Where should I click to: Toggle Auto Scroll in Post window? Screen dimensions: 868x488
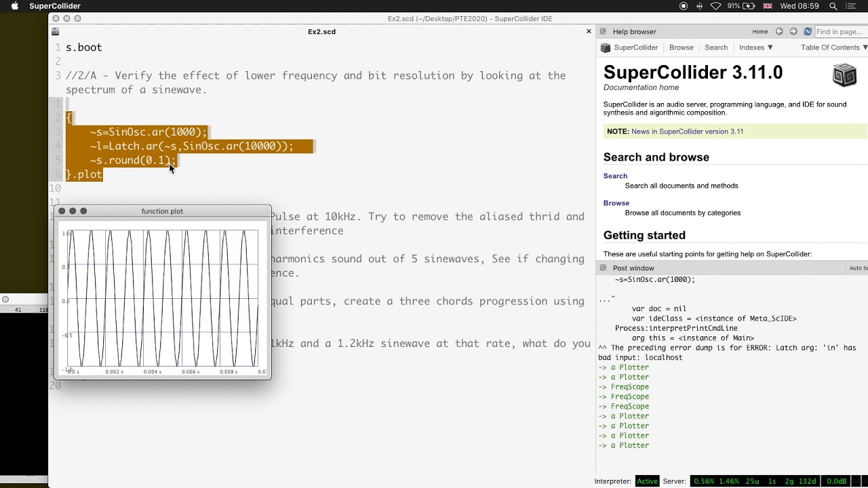pyautogui.click(x=858, y=268)
